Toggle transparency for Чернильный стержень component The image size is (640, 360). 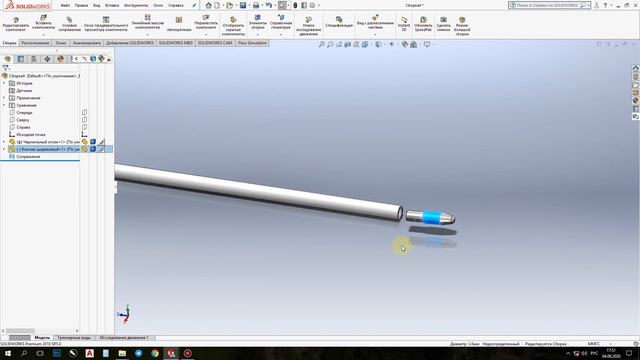101,142
